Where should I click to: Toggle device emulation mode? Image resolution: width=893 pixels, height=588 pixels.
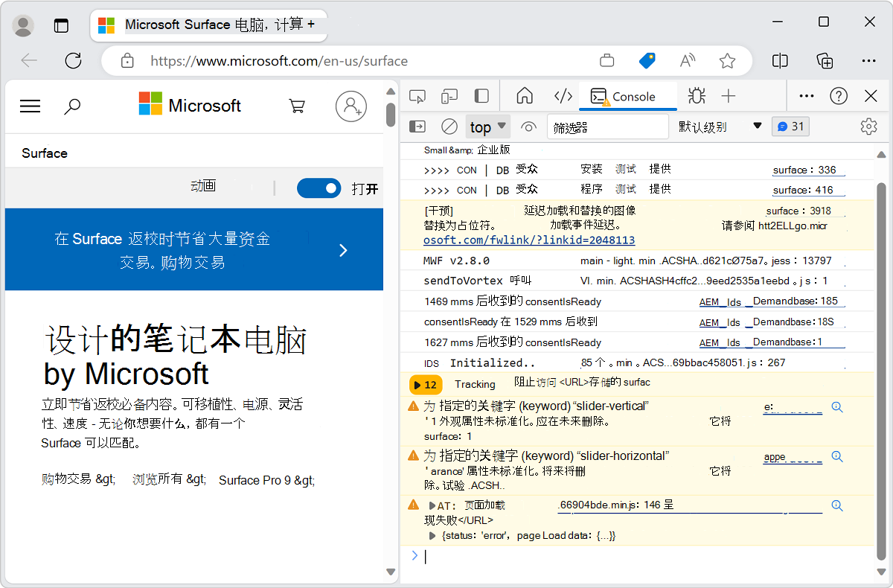449,95
